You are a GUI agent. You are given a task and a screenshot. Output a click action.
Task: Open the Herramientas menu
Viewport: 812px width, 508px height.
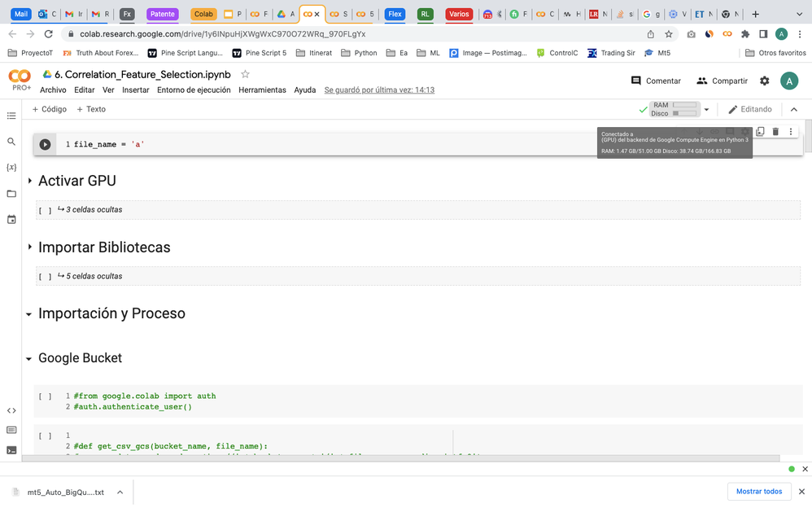(x=262, y=90)
